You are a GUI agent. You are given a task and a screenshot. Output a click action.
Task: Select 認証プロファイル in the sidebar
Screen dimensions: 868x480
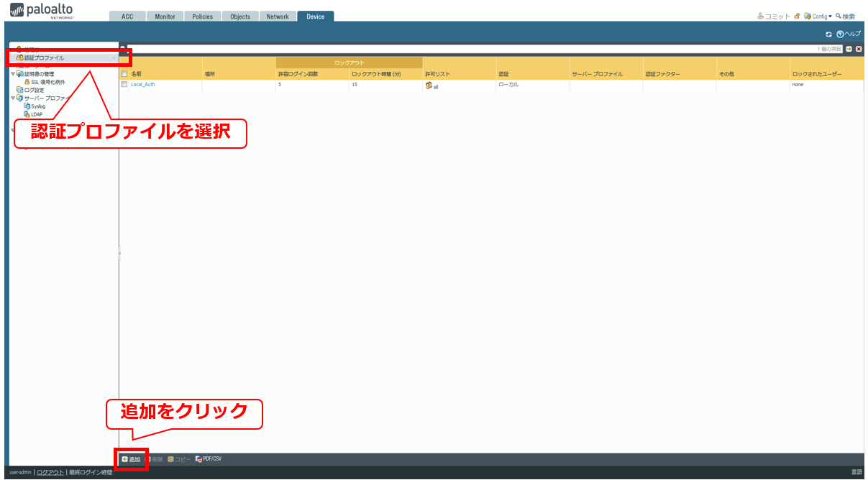44,58
